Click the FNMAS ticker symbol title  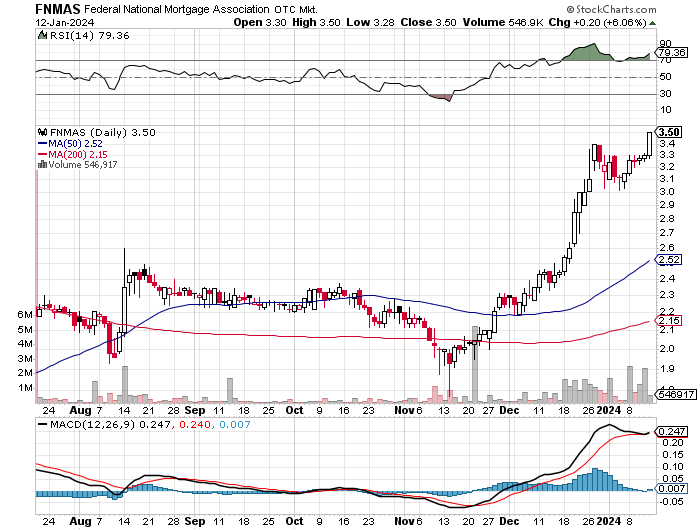(x=58, y=9)
